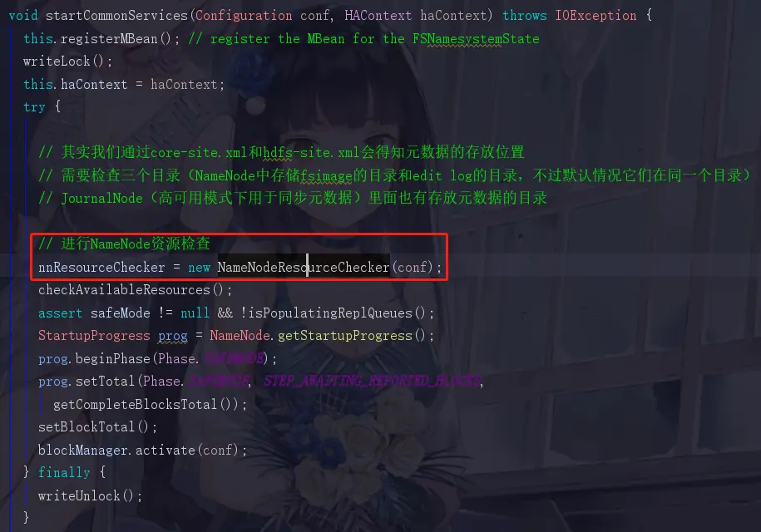Screen dimensions: 761x532
Task: Click getStartupProgress() method call
Action: click(x=352, y=336)
